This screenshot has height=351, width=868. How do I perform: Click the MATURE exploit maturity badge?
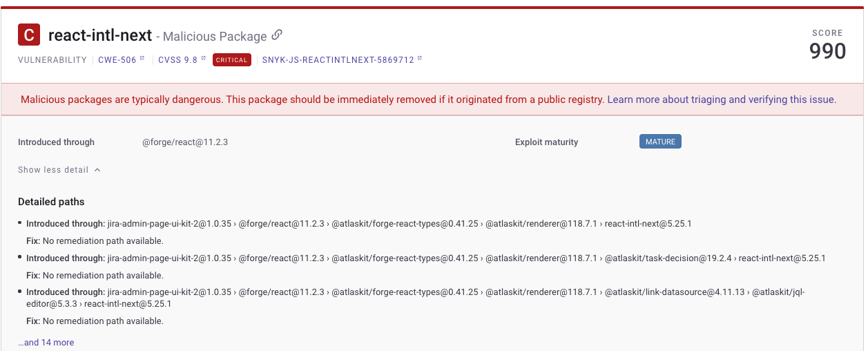pyautogui.click(x=660, y=142)
